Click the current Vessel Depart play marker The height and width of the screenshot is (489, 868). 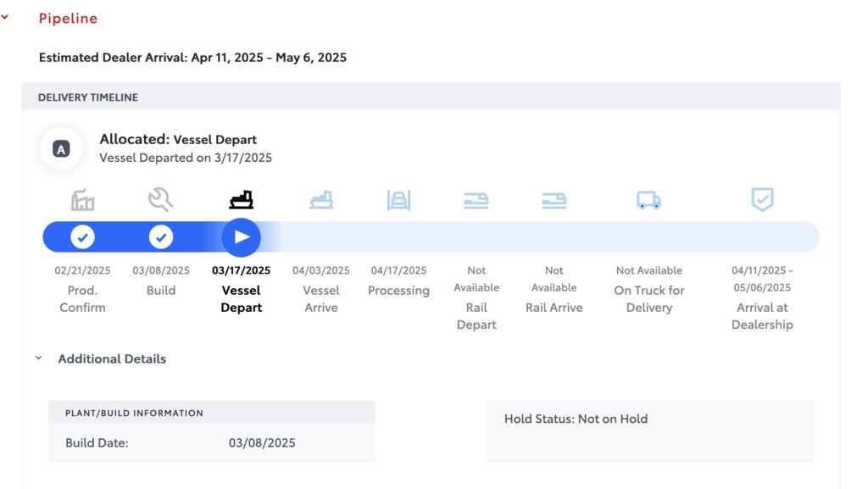(242, 237)
